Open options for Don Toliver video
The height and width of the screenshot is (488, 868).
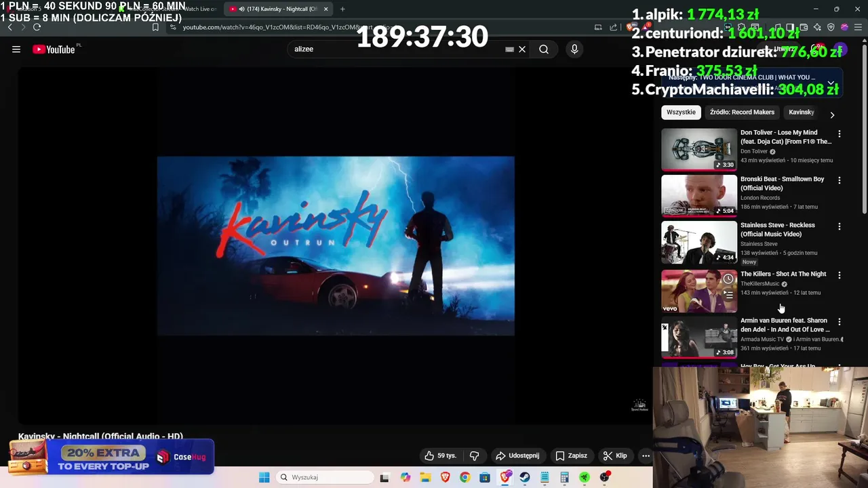coord(840,134)
